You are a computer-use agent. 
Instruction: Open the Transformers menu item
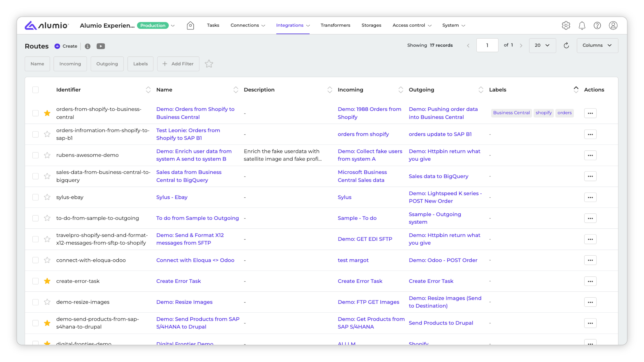(335, 25)
